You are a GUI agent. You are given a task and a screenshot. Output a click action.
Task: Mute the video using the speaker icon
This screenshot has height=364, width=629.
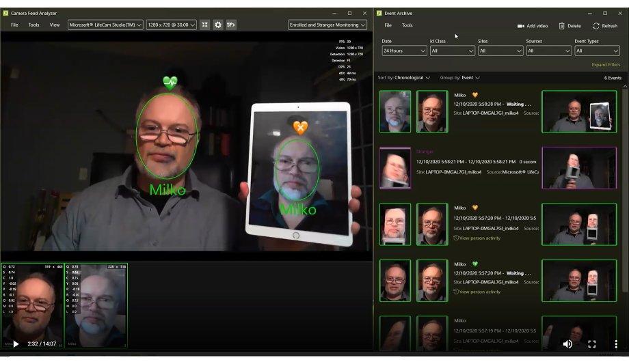pos(567,344)
